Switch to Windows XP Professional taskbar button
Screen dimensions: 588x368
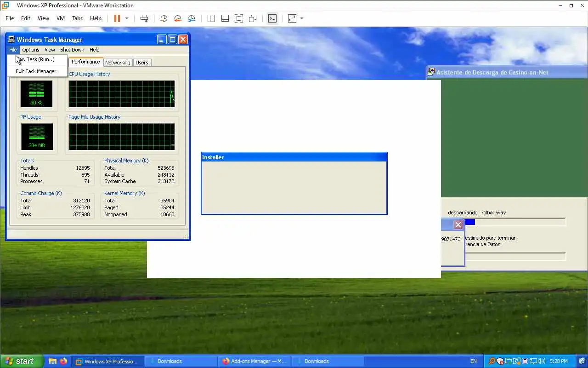(x=108, y=361)
